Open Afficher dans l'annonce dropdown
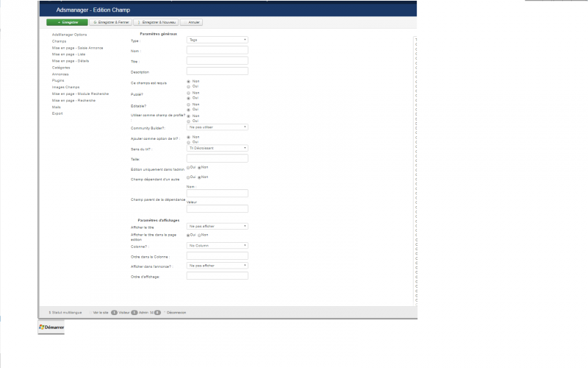 217,266
